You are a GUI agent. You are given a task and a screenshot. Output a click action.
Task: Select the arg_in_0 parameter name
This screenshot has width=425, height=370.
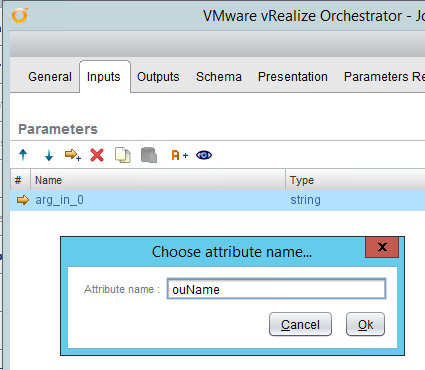[59, 200]
